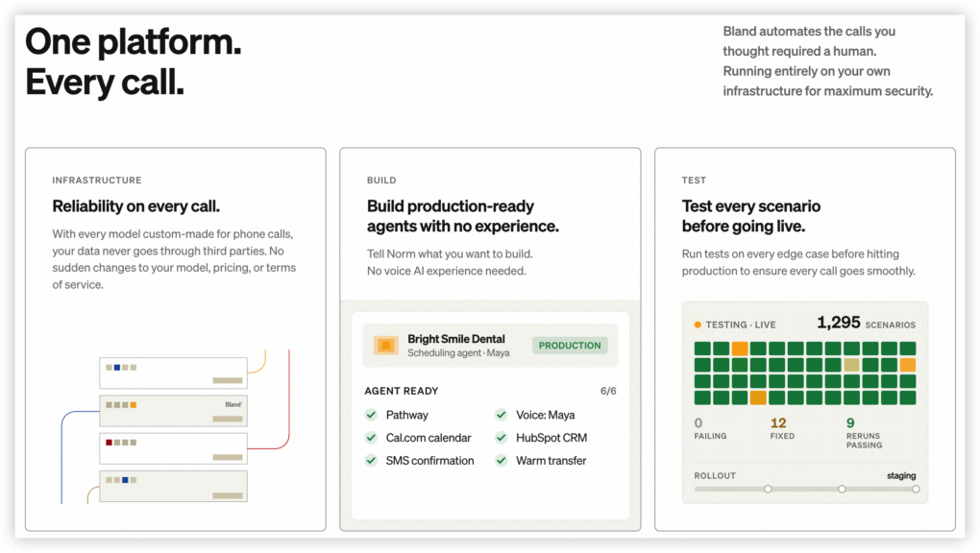
Task: Click the 'Bland automates the calls' paragraph
Action: coord(827,61)
